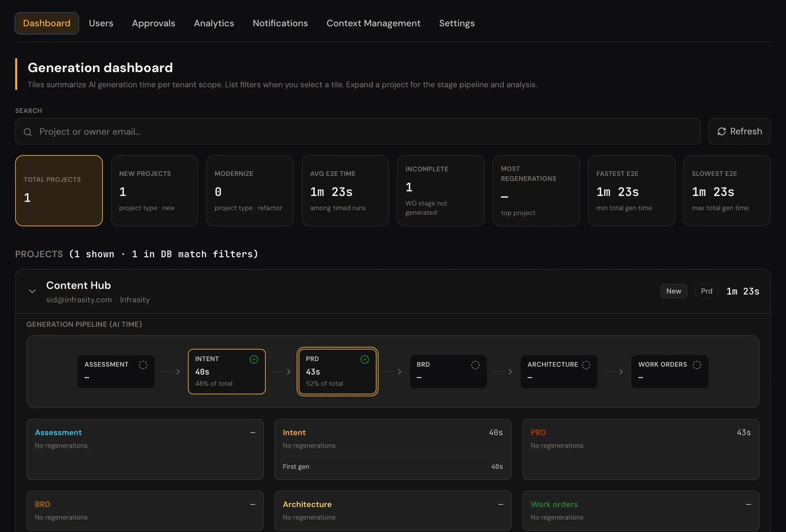Click PRD stage green checkmark icon

(365, 359)
